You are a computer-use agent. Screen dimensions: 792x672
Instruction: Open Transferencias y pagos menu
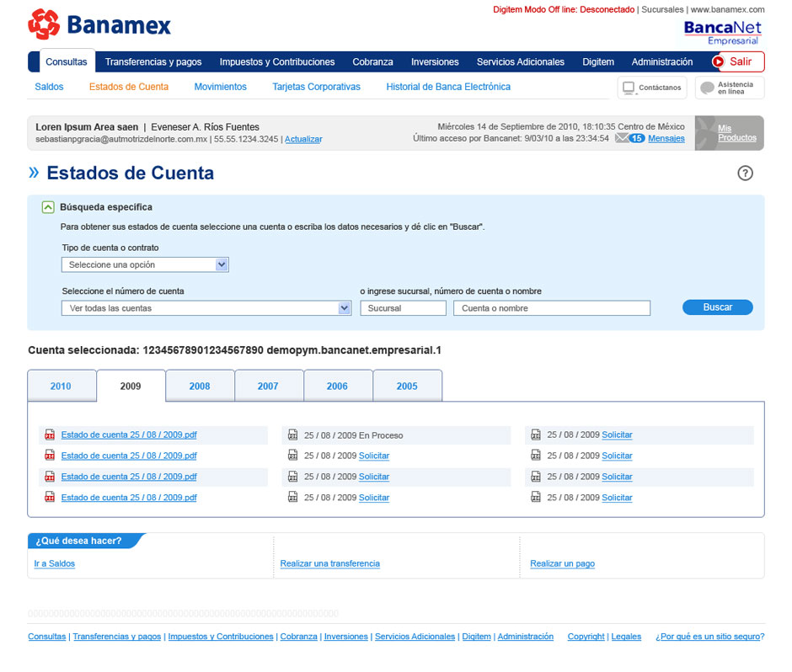point(153,61)
